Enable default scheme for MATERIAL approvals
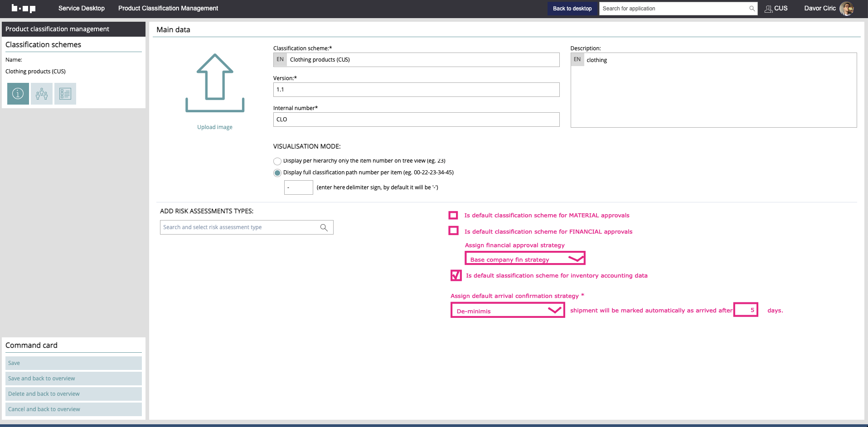This screenshot has height=427, width=868. [453, 216]
